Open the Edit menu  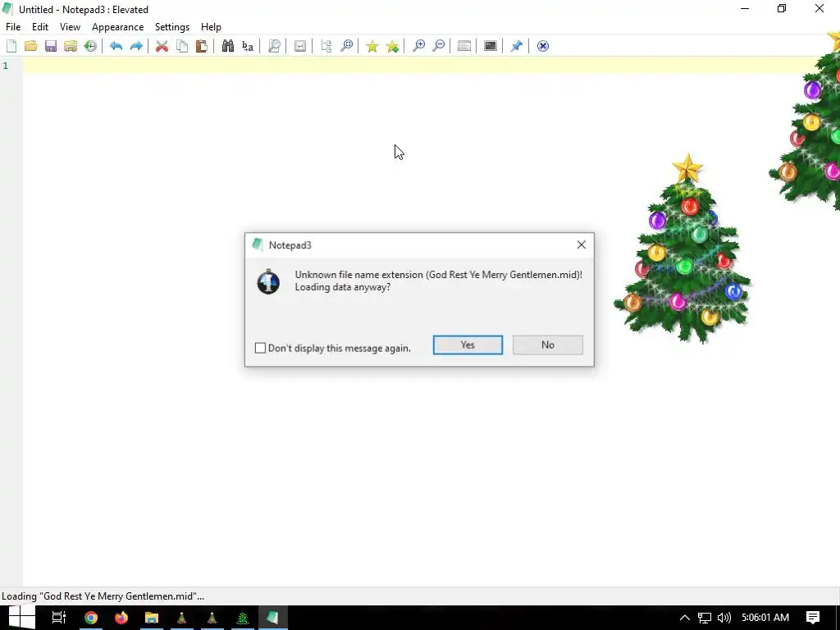click(40, 27)
